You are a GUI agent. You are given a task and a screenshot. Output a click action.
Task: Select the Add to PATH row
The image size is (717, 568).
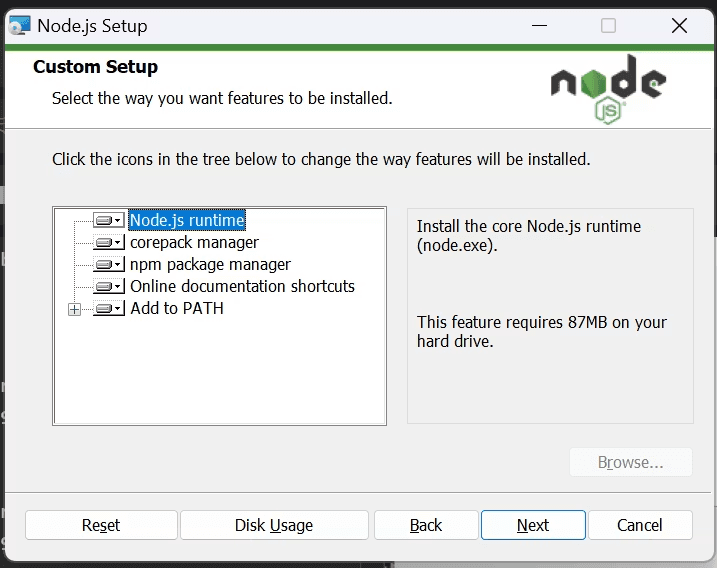(x=177, y=308)
